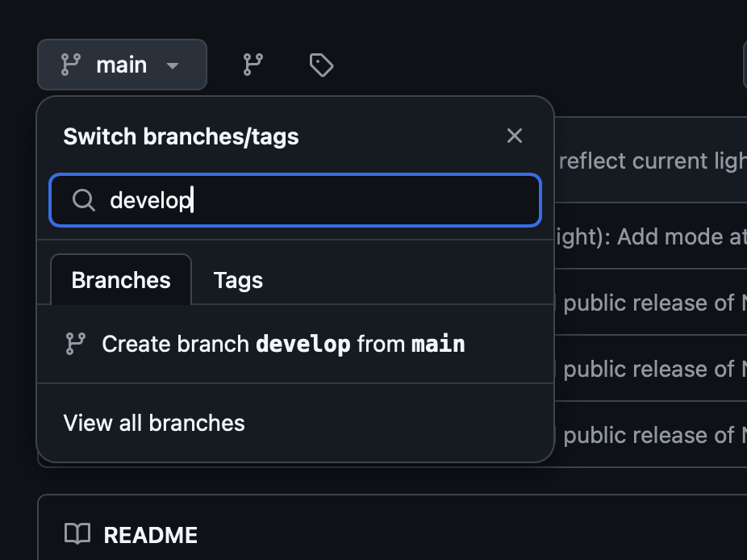Switch to the Tags tab

tap(238, 280)
